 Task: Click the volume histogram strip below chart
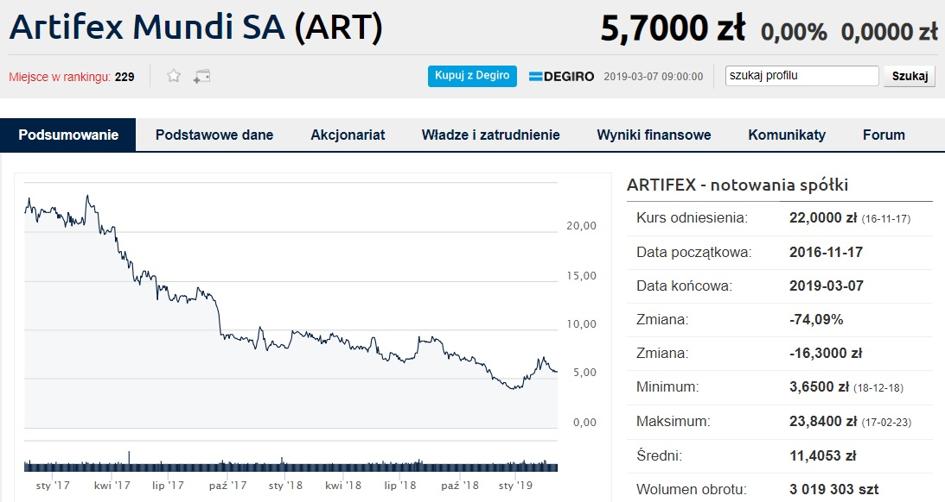[x=290, y=464]
